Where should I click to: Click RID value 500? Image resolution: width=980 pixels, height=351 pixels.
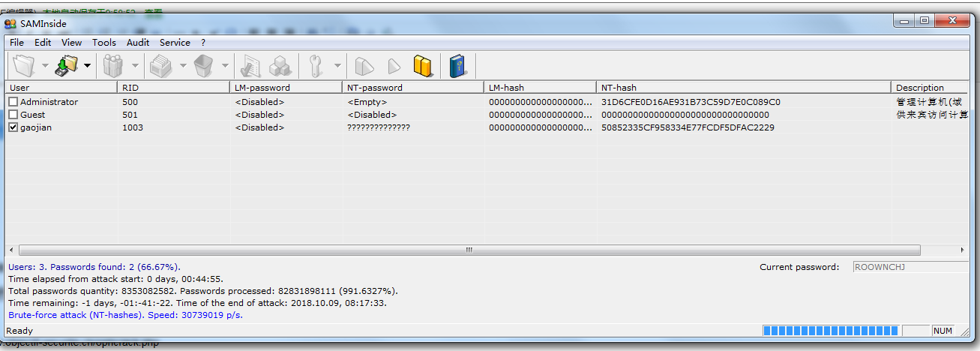point(130,102)
